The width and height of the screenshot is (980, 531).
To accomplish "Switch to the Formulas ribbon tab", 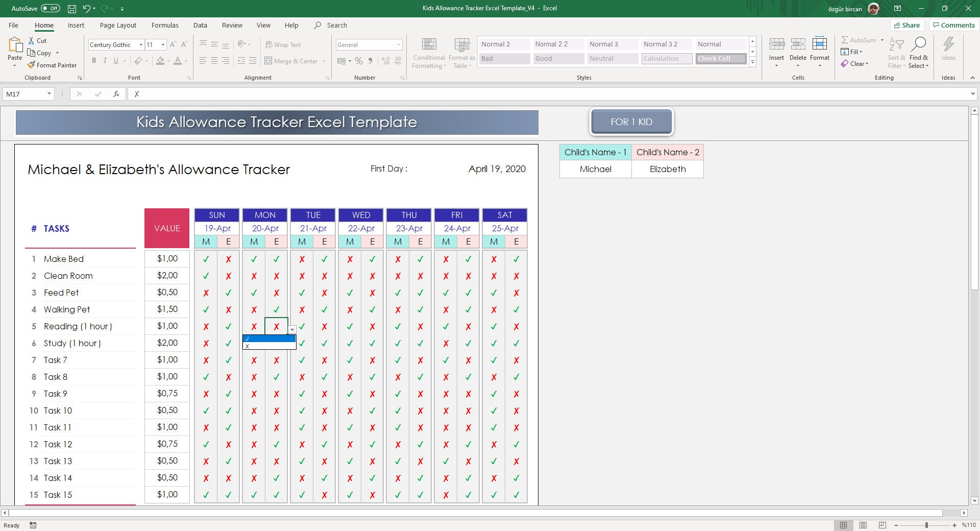I will 164,25.
